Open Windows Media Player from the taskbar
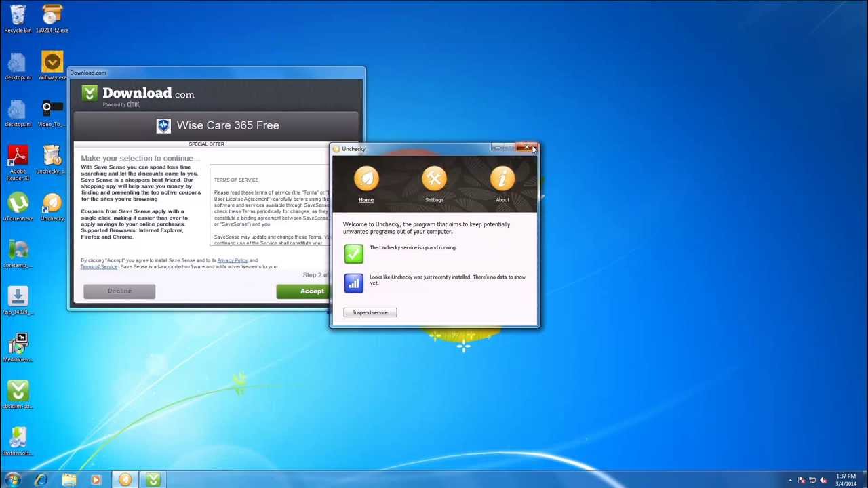The image size is (868, 488). (x=96, y=480)
